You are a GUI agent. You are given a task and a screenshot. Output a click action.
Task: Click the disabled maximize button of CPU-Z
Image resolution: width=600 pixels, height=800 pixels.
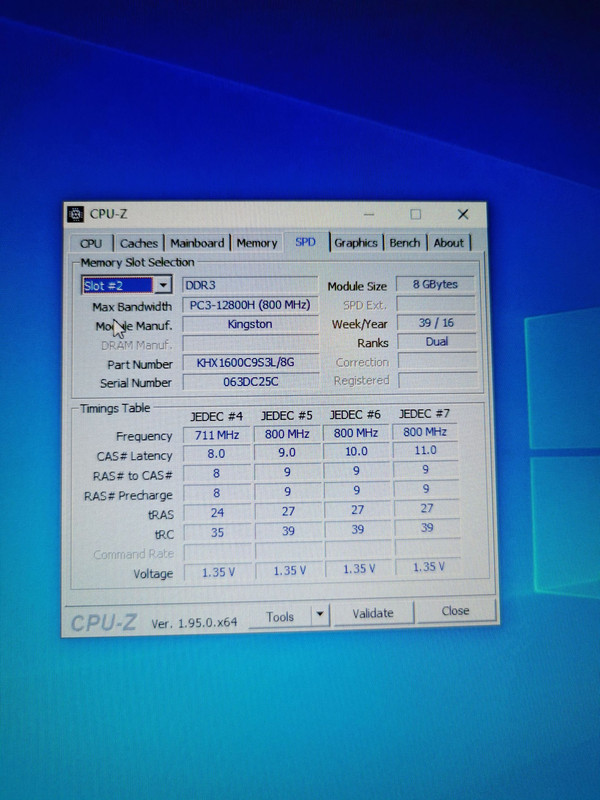coord(416,214)
